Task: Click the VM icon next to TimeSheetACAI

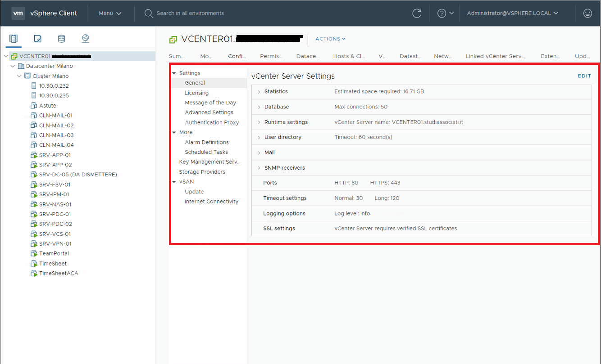Action: click(34, 273)
